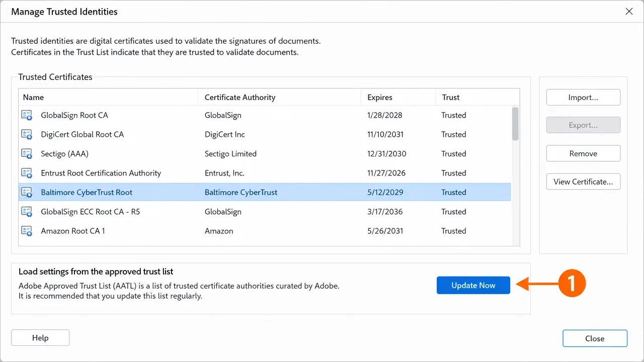Screen dimensions: 644x362
Task: Select Amazon Root CA 1 name
Action: (73, 231)
